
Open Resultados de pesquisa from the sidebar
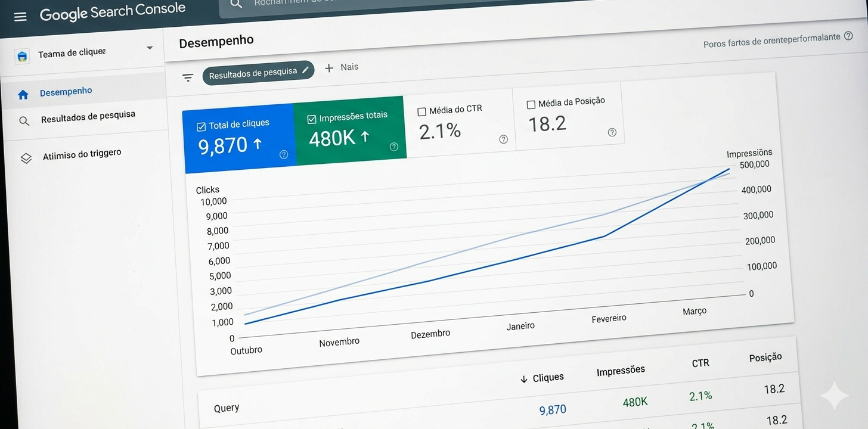88,114
